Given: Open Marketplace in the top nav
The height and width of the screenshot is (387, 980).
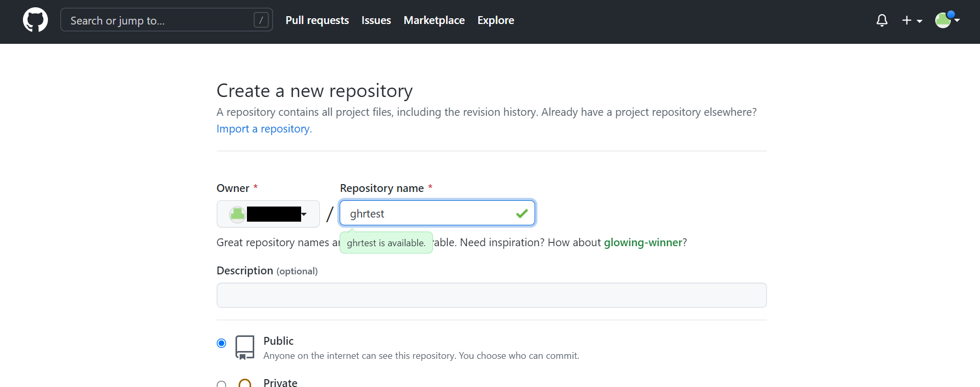Looking at the screenshot, I should pyautogui.click(x=434, y=20).
